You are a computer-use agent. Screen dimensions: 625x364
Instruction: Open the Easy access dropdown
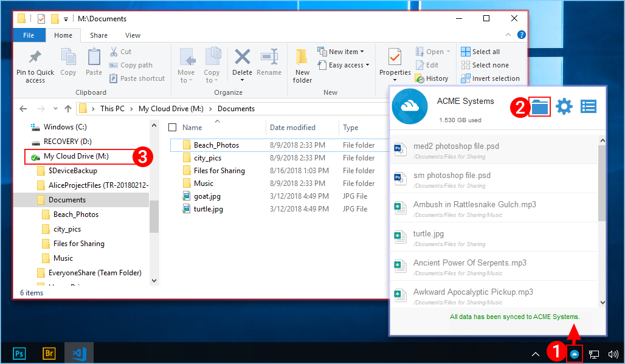tap(344, 65)
